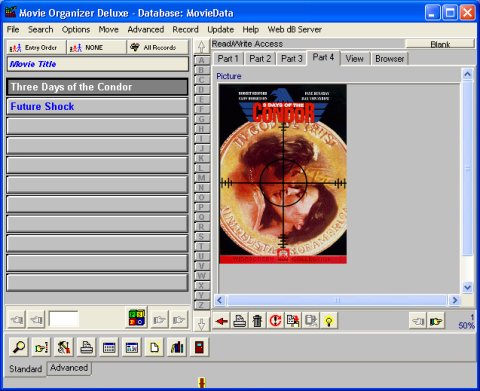Click the copy record icon
The width and height of the screenshot is (480, 391).
tap(293, 321)
